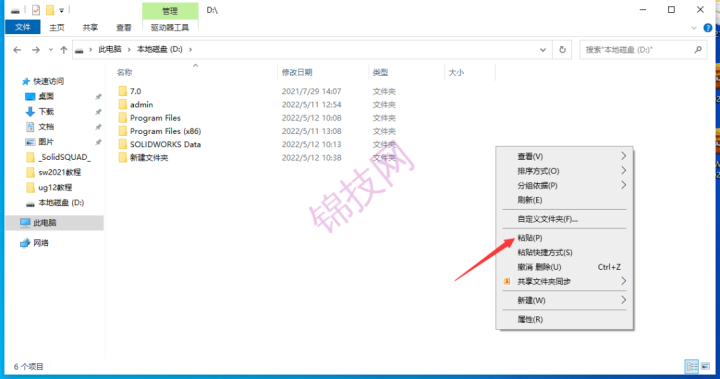
Task: Click the Back navigation arrow
Action: pos(17,50)
